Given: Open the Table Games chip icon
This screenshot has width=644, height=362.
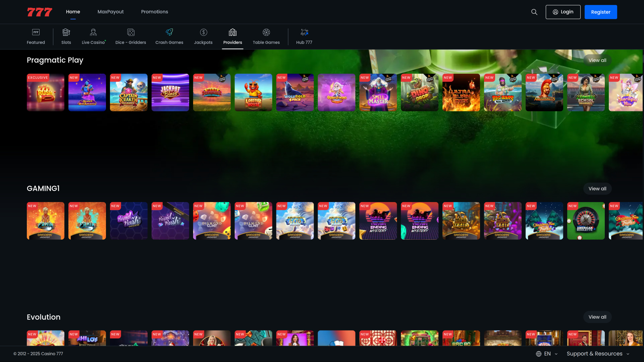Looking at the screenshot, I should 266,32.
